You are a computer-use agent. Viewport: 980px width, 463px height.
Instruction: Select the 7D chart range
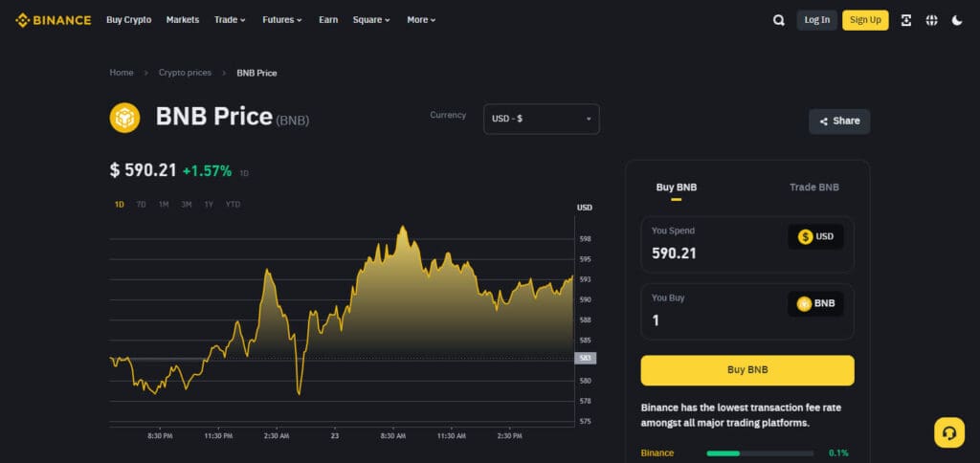[x=142, y=205]
